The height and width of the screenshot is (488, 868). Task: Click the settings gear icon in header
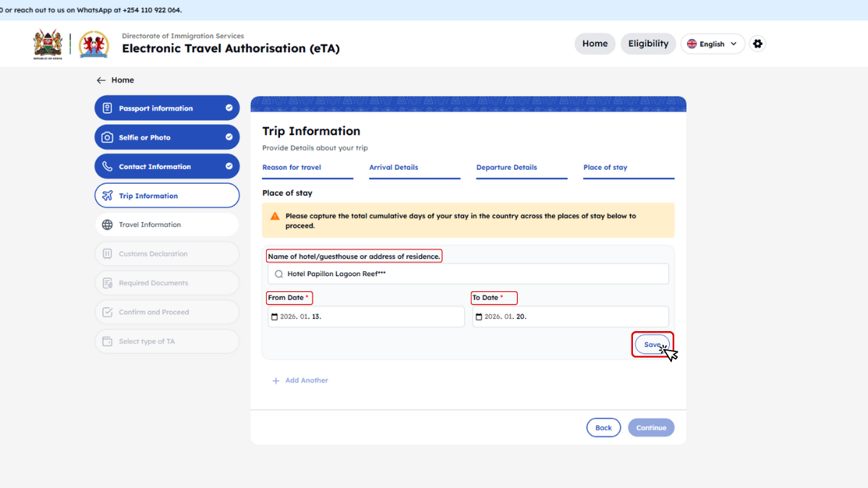757,43
